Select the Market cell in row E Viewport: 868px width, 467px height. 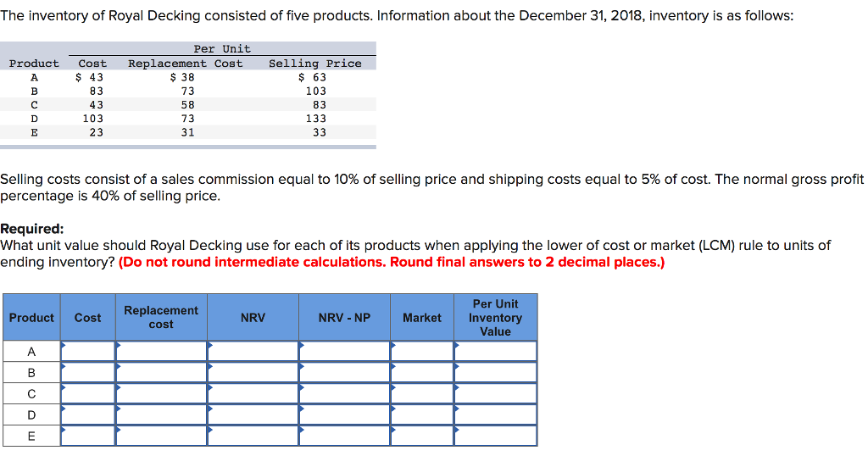coord(422,436)
